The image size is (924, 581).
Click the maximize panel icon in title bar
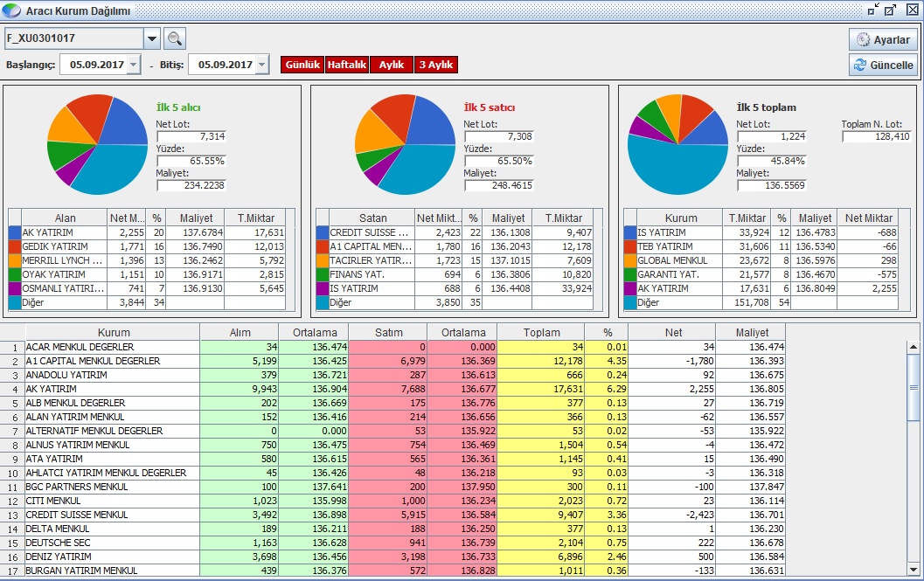coord(891,10)
